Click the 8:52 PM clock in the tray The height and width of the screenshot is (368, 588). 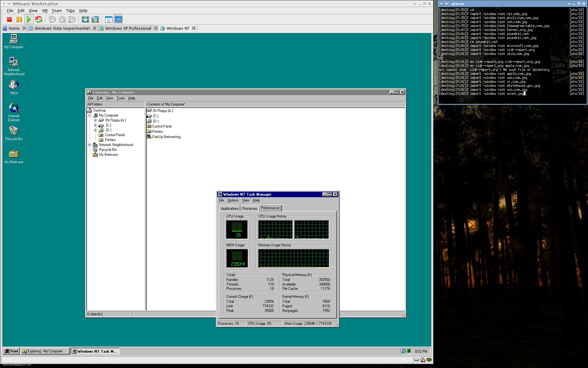tap(421, 351)
